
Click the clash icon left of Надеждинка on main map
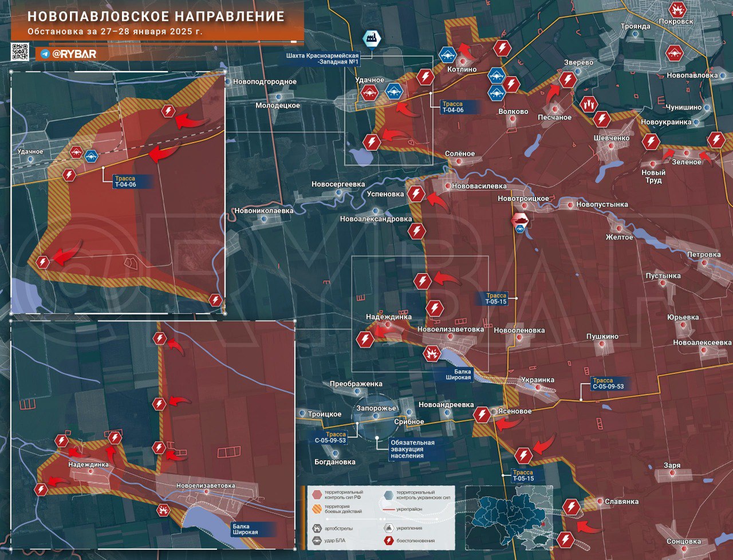click(x=365, y=340)
